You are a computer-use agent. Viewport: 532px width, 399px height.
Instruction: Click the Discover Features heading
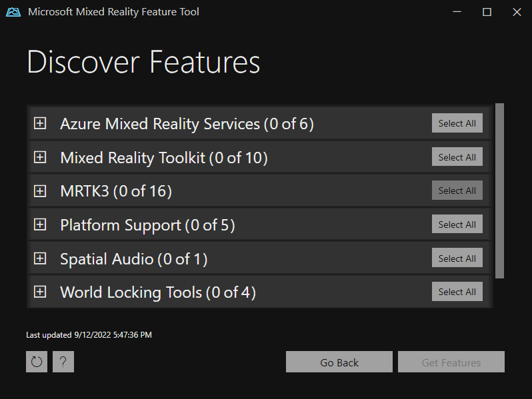[143, 62]
